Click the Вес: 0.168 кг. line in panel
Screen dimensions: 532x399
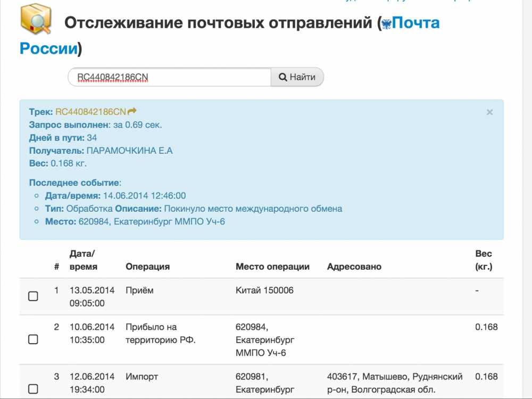(57, 163)
